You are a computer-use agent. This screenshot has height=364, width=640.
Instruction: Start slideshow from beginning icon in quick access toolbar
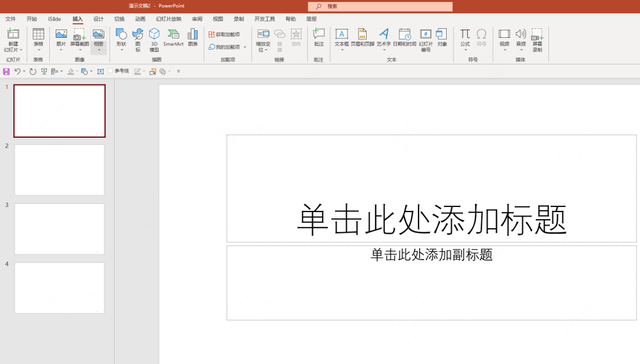(x=44, y=71)
